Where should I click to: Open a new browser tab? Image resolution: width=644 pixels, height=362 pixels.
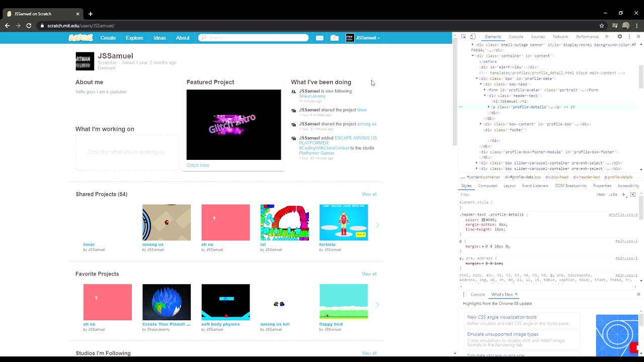click(x=91, y=14)
